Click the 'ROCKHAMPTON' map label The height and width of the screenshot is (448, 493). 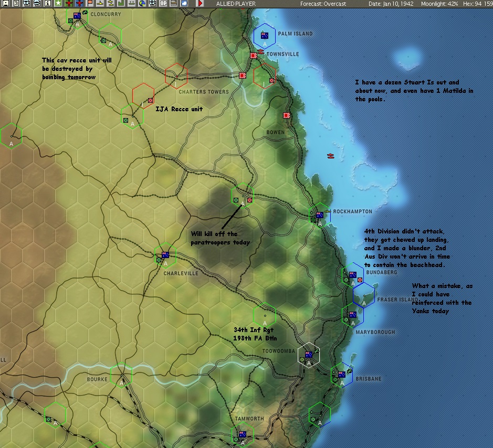tap(352, 211)
